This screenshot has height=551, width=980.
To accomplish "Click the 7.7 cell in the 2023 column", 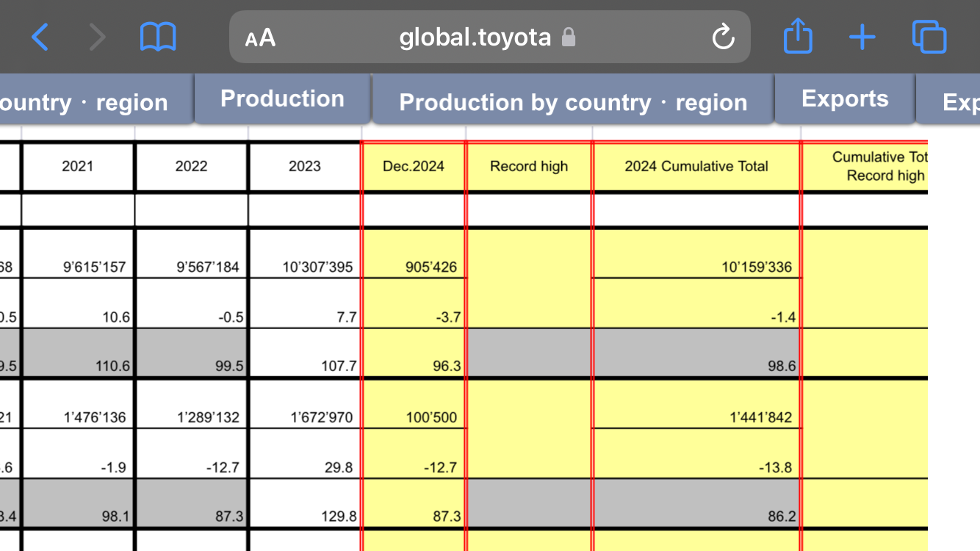I will click(304, 303).
